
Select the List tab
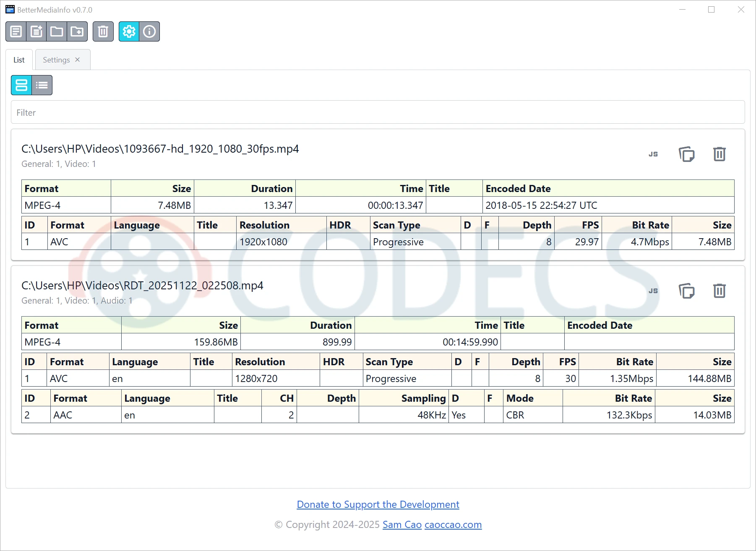coord(19,60)
